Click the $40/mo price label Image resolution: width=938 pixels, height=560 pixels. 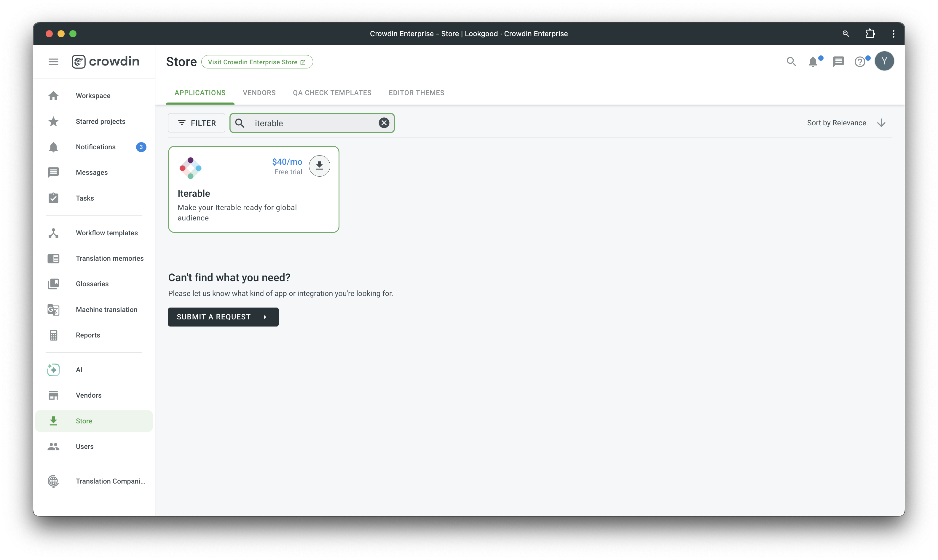point(287,162)
